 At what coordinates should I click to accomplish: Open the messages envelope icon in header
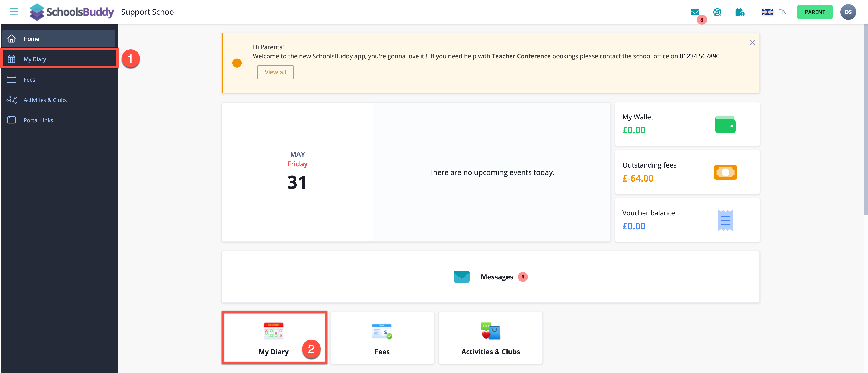[x=695, y=12]
